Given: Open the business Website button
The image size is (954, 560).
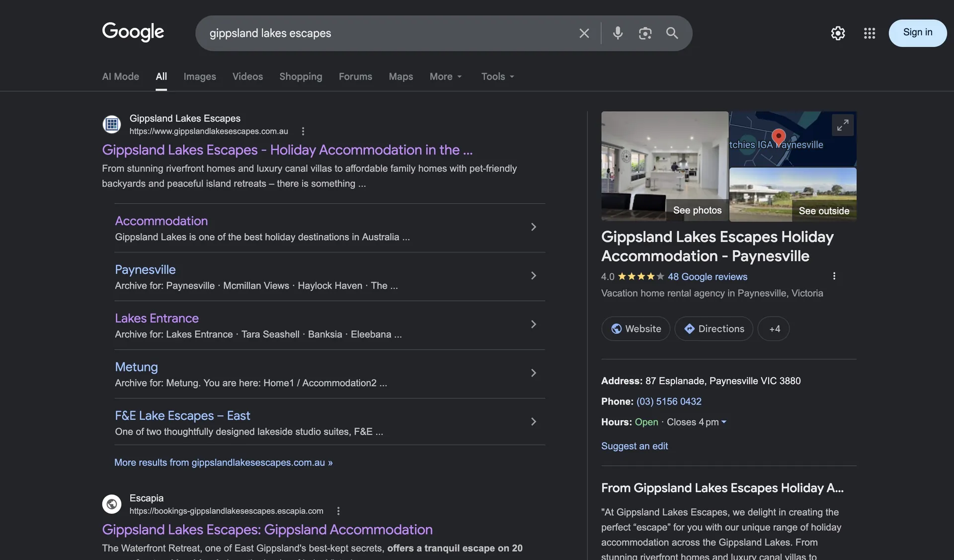Looking at the screenshot, I should 636,329.
